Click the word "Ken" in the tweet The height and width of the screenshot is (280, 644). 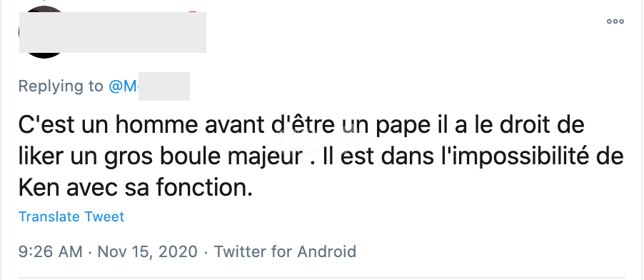pos(39,188)
